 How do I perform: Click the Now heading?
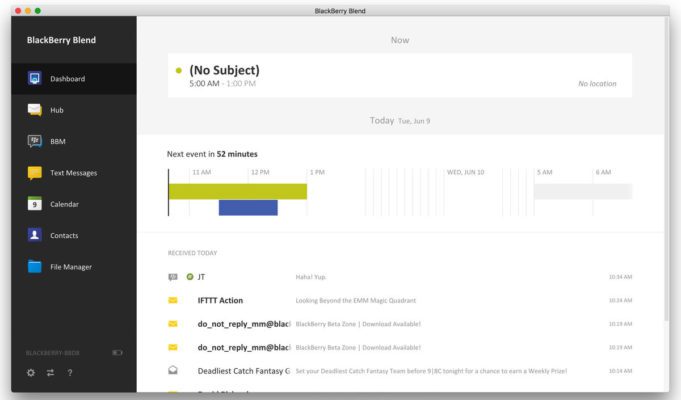click(400, 40)
